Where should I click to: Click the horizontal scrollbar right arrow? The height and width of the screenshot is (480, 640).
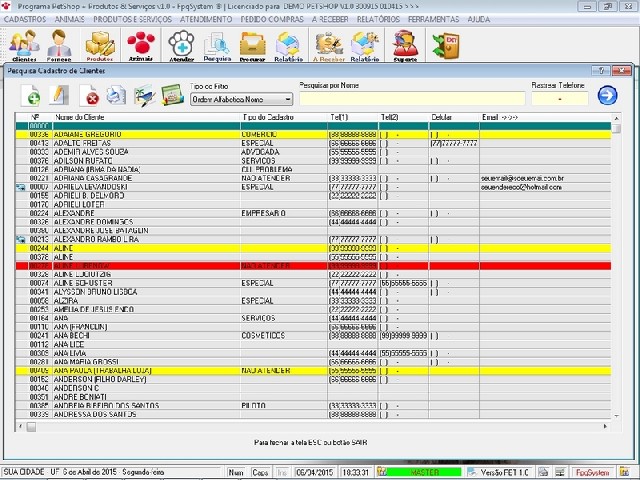click(x=605, y=427)
